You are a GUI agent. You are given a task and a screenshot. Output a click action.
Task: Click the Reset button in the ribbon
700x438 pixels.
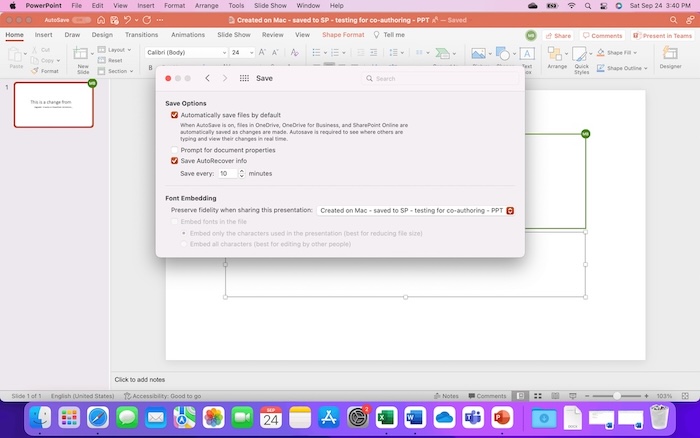(x=110, y=60)
